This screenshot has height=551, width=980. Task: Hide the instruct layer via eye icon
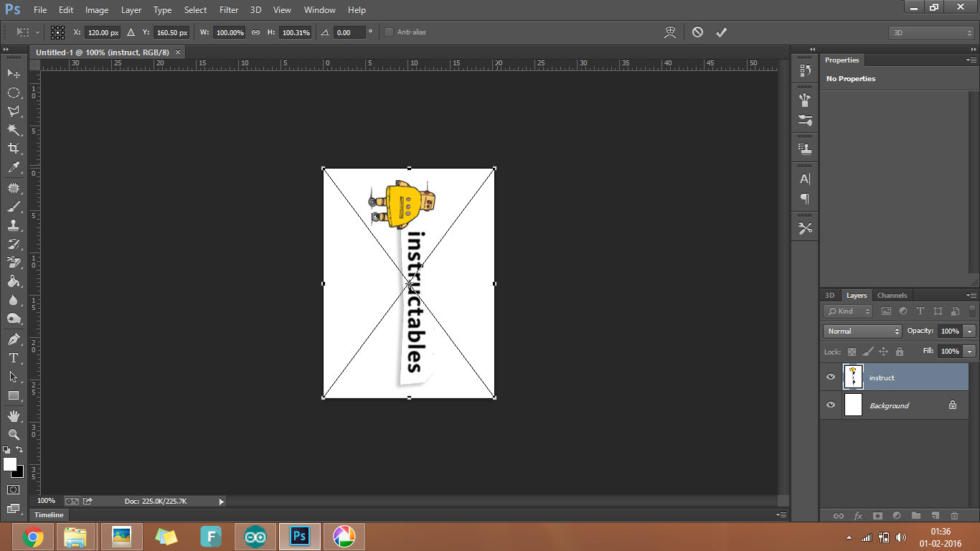tap(831, 377)
